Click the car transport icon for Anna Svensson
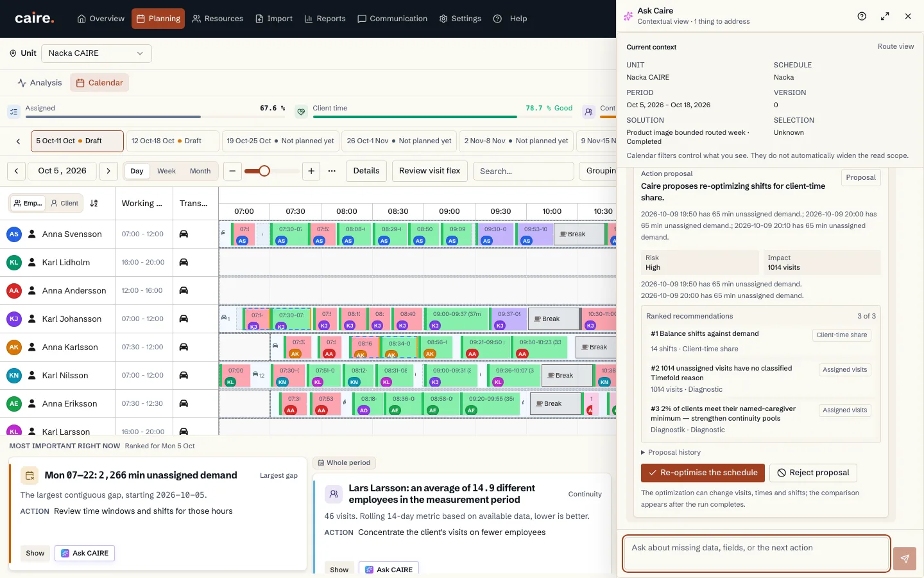 (184, 234)
